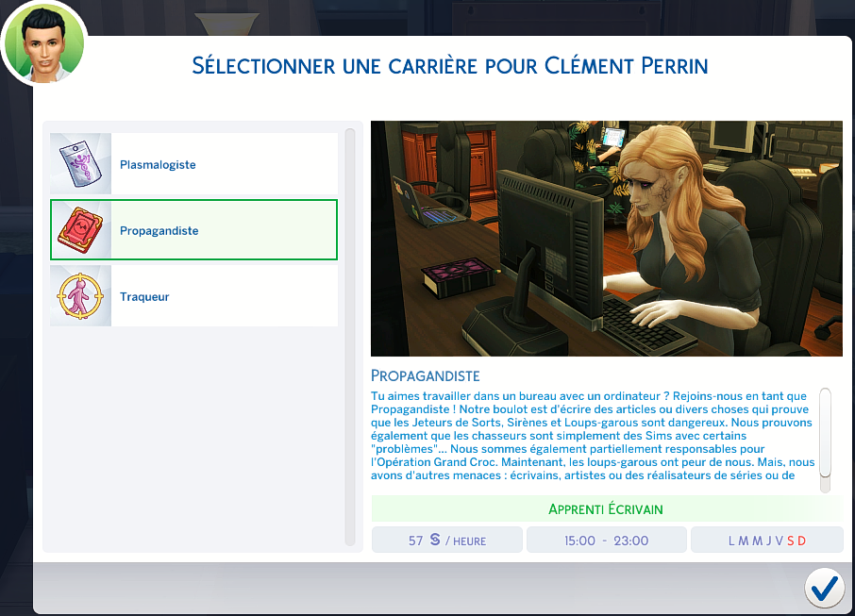Click the Propagandiste heading above the description
This screenshot has width=855, height=616.
click(426, 376)
